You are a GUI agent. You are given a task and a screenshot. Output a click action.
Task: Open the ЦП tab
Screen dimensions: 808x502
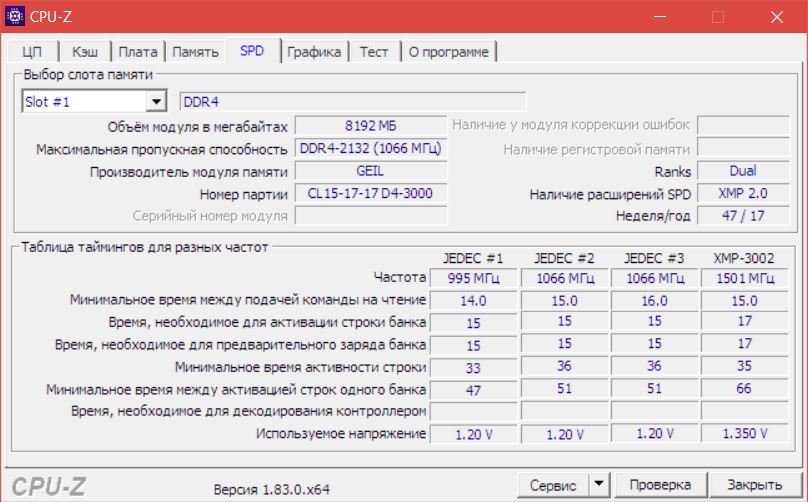pos(32,52)
